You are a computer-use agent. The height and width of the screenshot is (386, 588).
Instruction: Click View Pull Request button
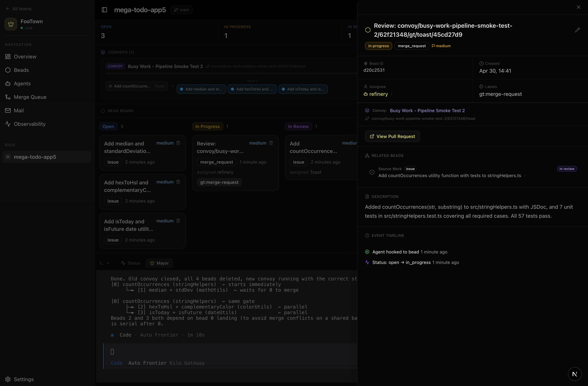point(392,136)
